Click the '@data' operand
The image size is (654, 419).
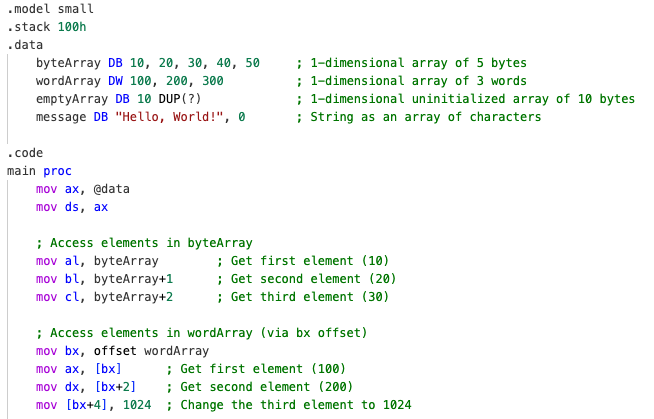[x=111, y=189]
